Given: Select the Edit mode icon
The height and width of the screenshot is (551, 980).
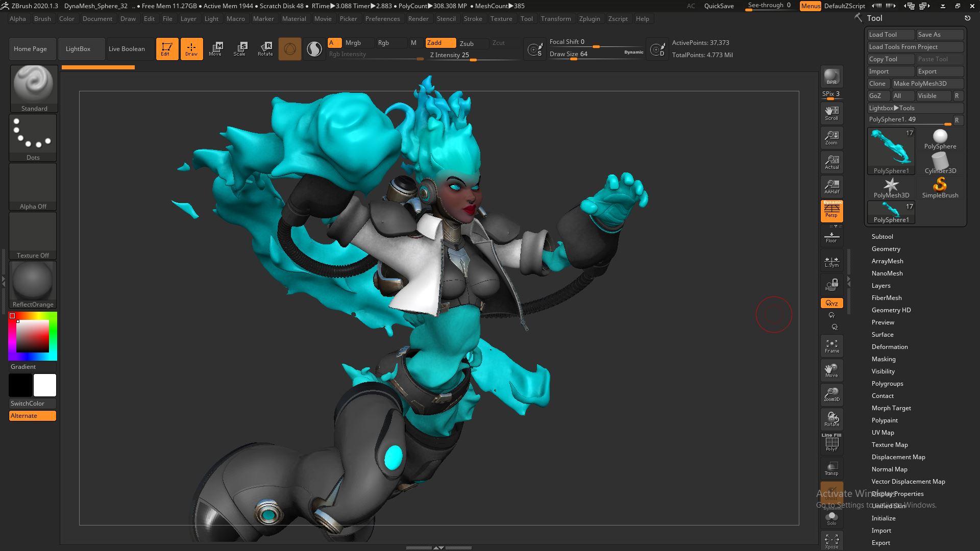Looking at the screenshot, I should pos(167,49).
